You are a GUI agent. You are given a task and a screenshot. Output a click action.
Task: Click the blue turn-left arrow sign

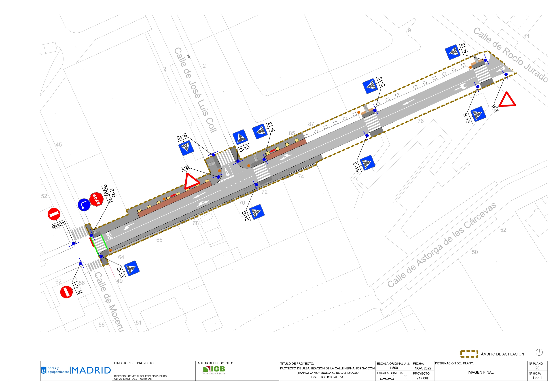[84, 205]
